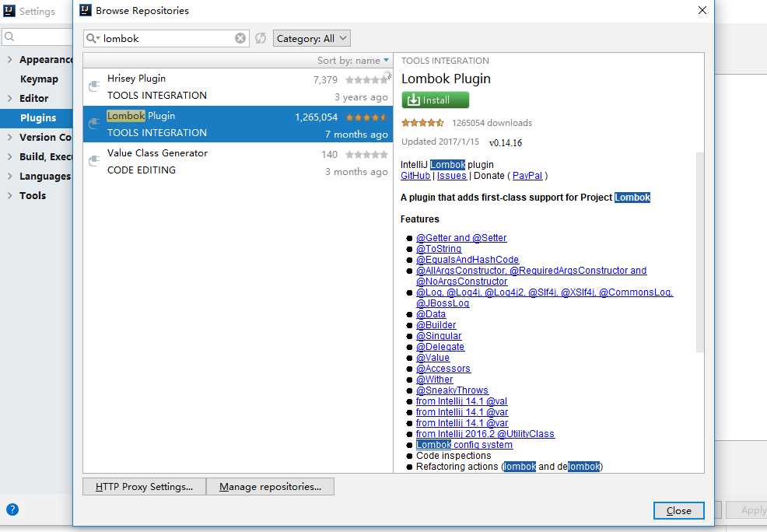Clear the lombok search text

tap(240, 38)
